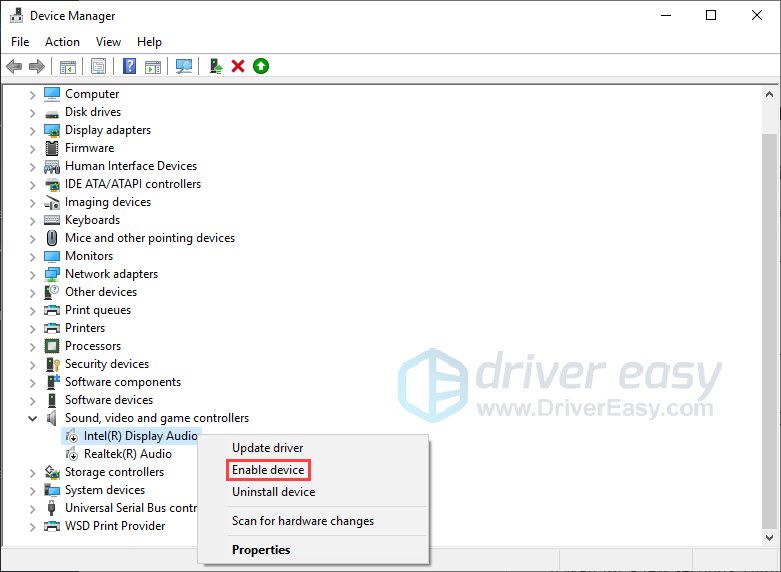Click the blue Help question mark icon
This screenshot has width=781, height=572.
pos(129,66)
